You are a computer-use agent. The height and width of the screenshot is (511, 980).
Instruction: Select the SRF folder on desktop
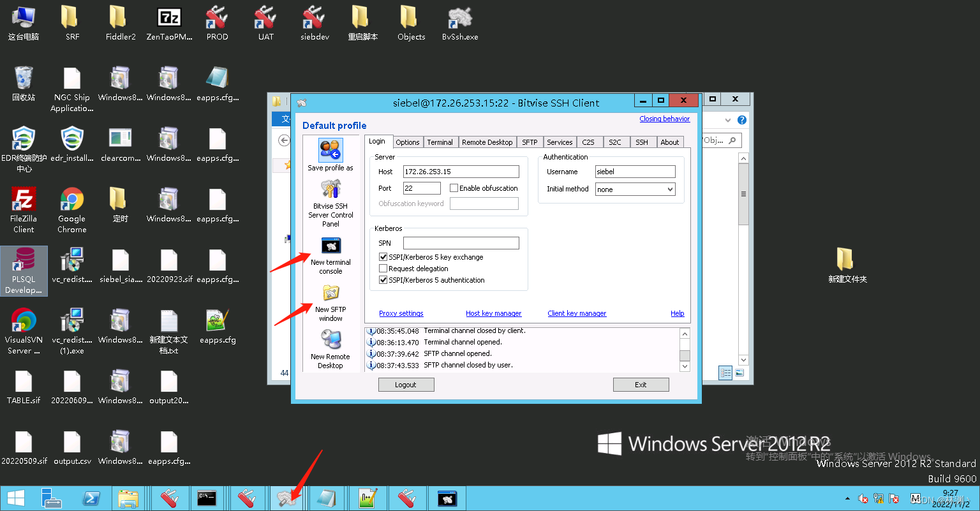72,23
